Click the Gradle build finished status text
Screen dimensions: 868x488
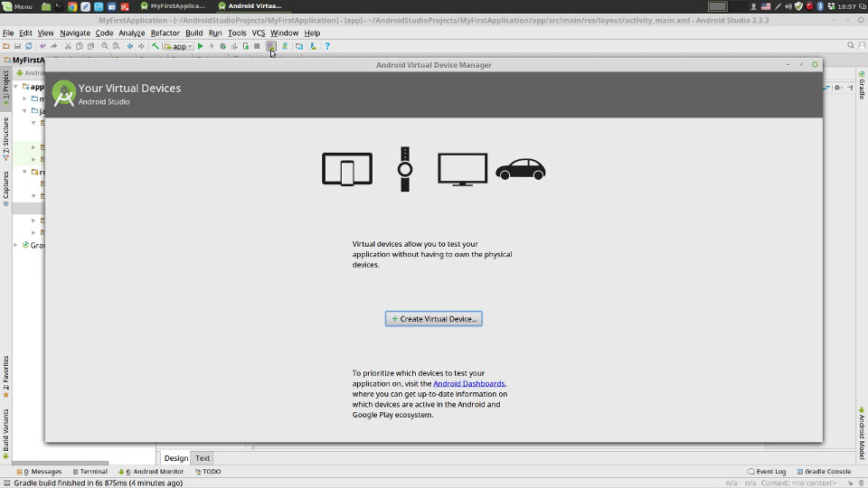point(98,483)
